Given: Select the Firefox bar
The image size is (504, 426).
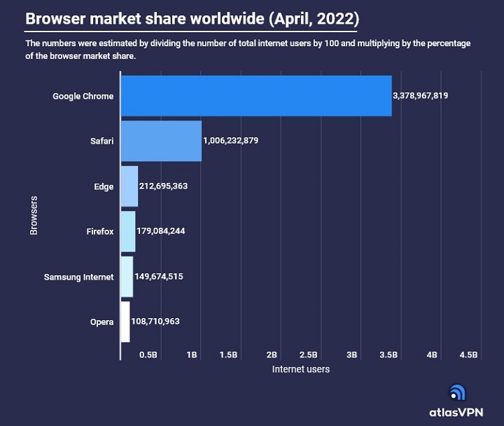Looking at the screenshot, I should tap(128, 231).
